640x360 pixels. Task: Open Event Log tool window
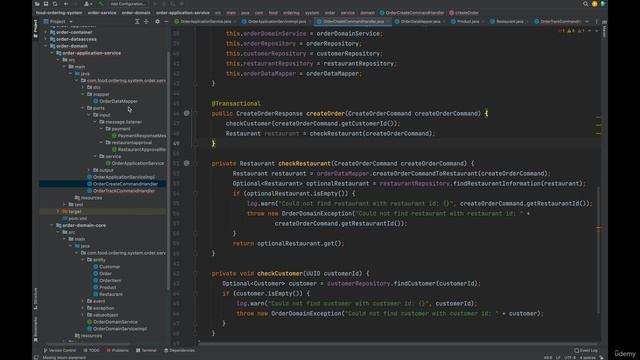pos(586,350)
